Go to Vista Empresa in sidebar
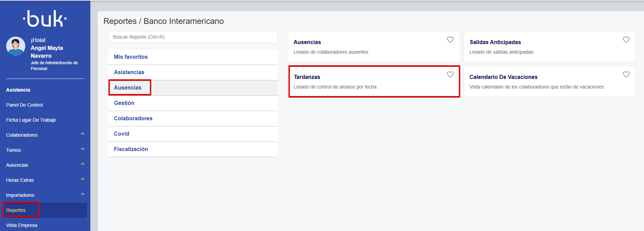644x231 pixels. [x=22, y=225]
